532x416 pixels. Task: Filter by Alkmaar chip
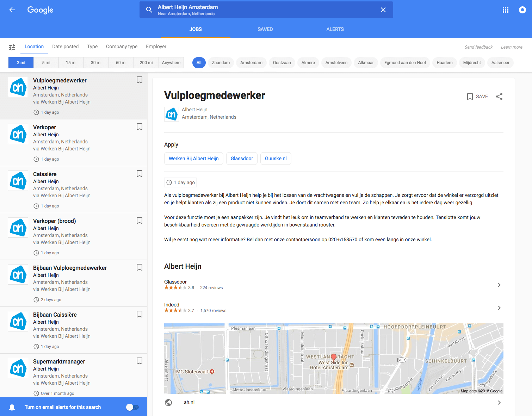point(366,63)
